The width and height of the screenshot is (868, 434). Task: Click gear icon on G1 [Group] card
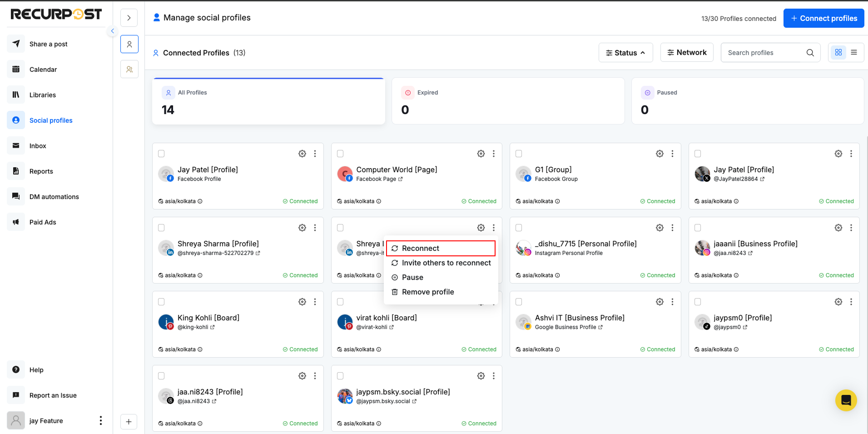pos(660,154)
